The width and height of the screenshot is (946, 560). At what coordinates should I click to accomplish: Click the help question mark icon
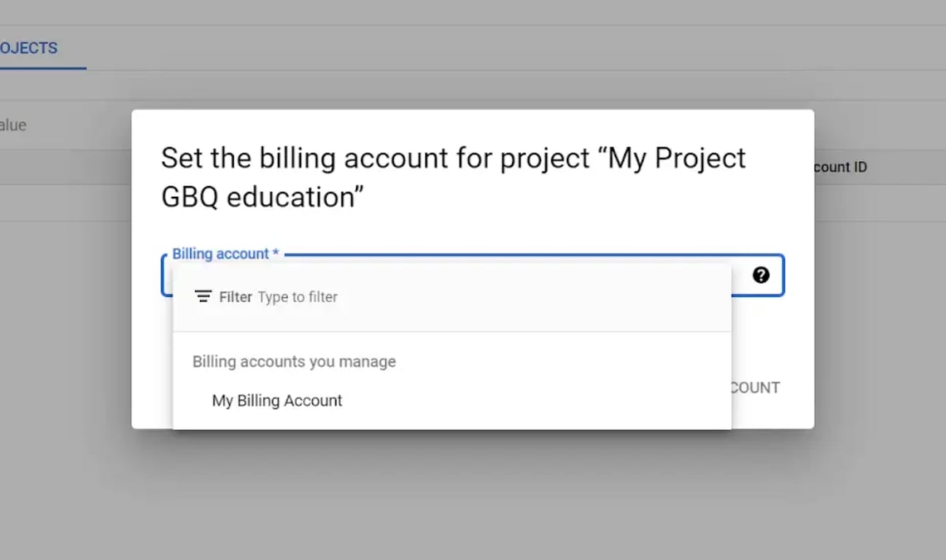(761, 275)
